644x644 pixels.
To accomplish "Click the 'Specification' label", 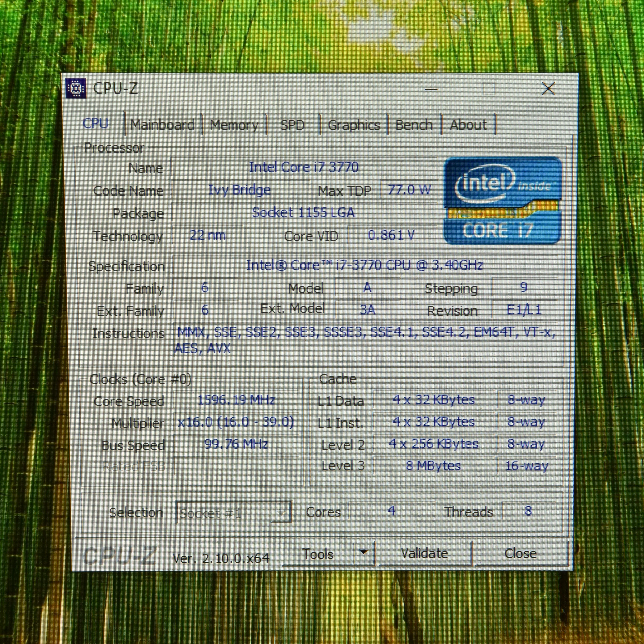I will [x=127, y=267].
